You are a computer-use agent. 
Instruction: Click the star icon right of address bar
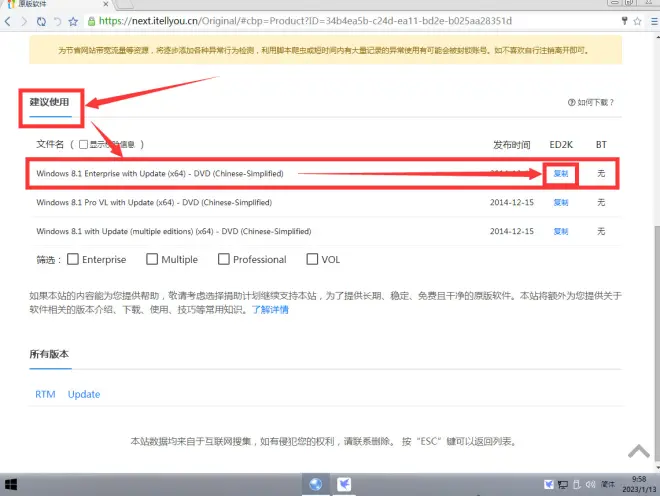(637, 21)
